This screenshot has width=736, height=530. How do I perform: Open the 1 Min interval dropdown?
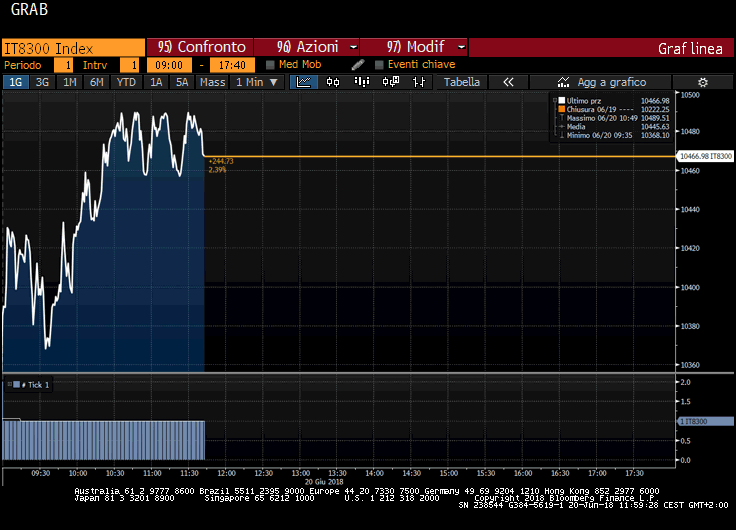[256, 82]
